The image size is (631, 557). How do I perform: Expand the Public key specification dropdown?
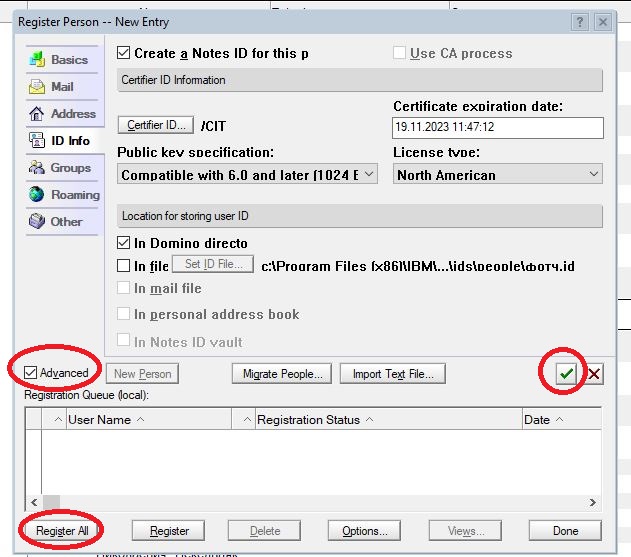click(x=247, y=174)
